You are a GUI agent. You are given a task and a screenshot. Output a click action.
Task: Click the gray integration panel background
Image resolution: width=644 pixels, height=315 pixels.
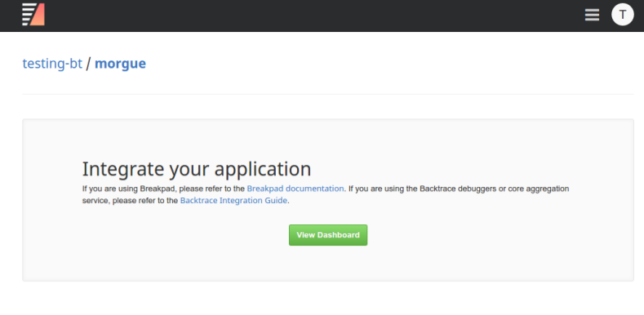[328, 263]
